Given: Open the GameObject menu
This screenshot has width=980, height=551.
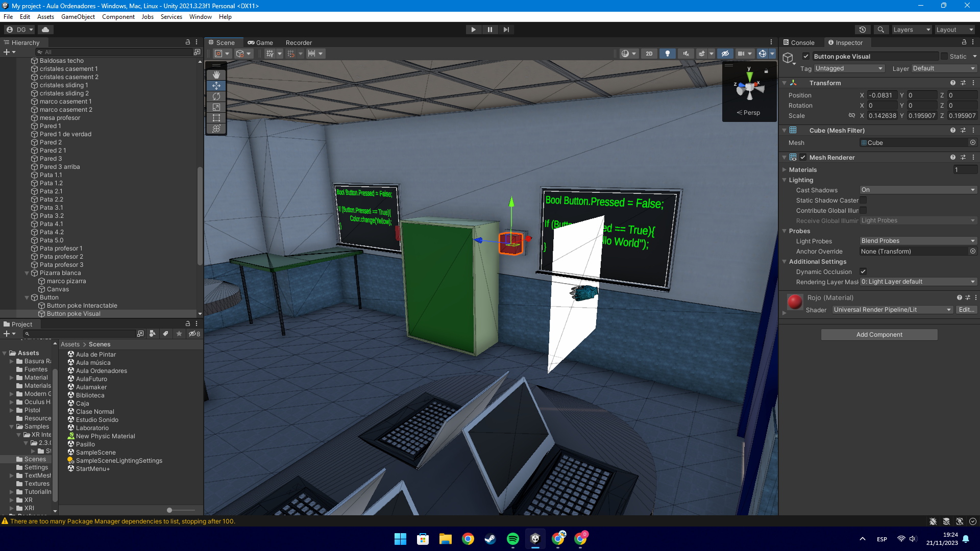Looking at the screenshot, I should point(78,17).
